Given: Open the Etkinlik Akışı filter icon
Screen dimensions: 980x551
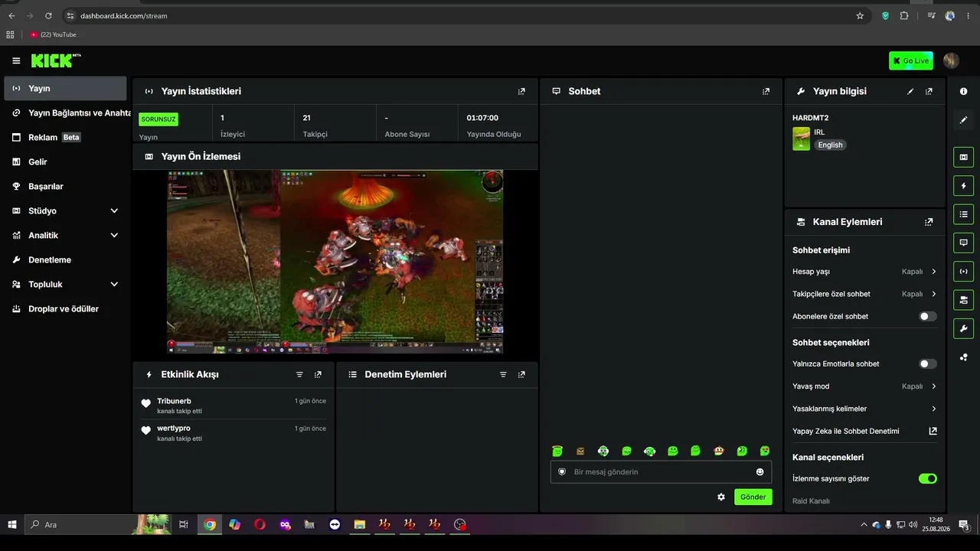Looking at the screenshot, I should (299, 374).
